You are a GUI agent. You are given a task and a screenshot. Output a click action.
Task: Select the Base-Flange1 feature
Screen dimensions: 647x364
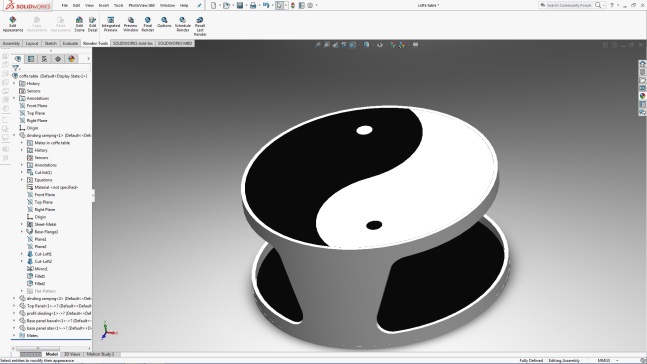(46, 232)
